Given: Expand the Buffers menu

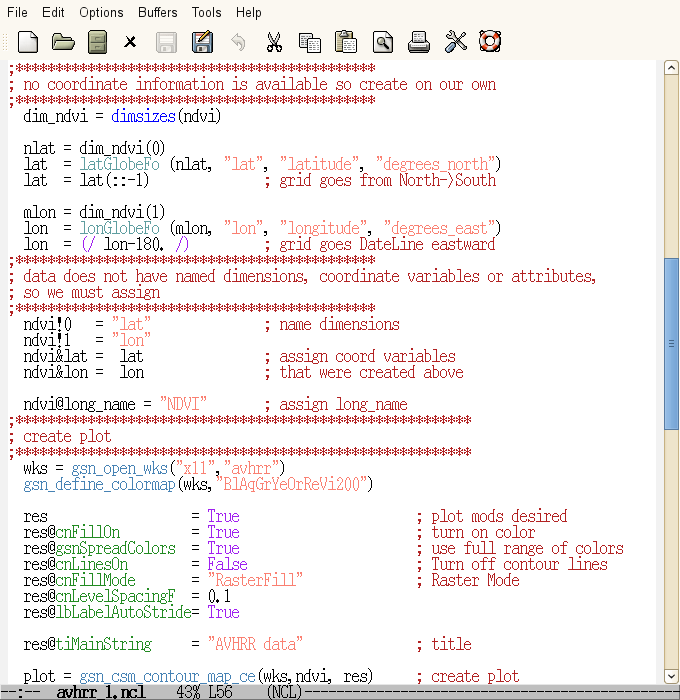Looking at the screenshot, I should click(158, 12).
